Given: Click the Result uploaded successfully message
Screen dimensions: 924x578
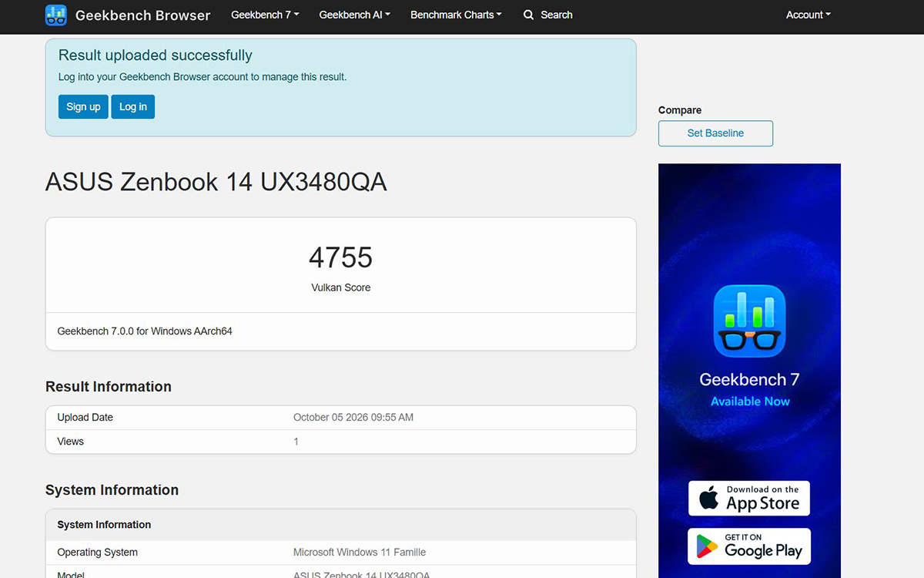Looking at the screenshot, I should (x=156, y=55).
